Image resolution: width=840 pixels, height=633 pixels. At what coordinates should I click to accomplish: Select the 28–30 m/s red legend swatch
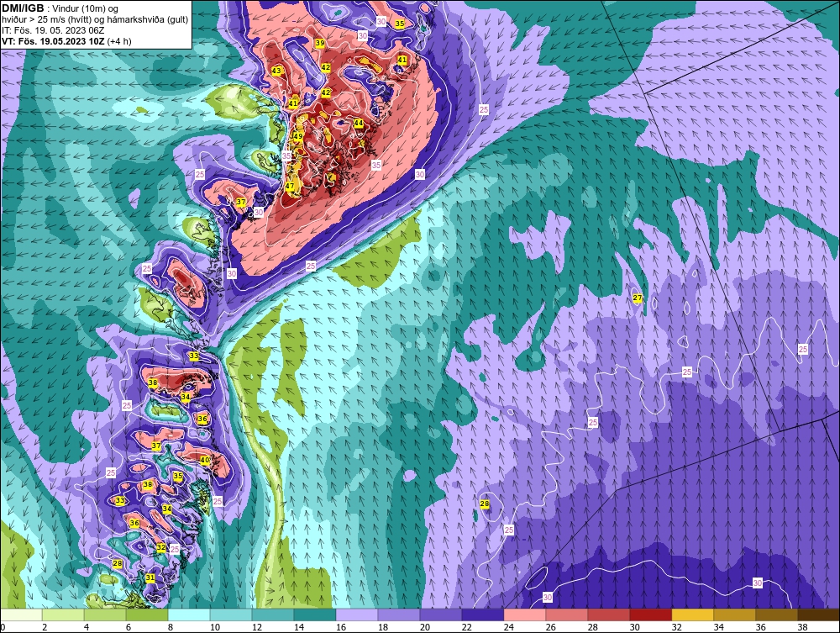click(x=608, y=615)
